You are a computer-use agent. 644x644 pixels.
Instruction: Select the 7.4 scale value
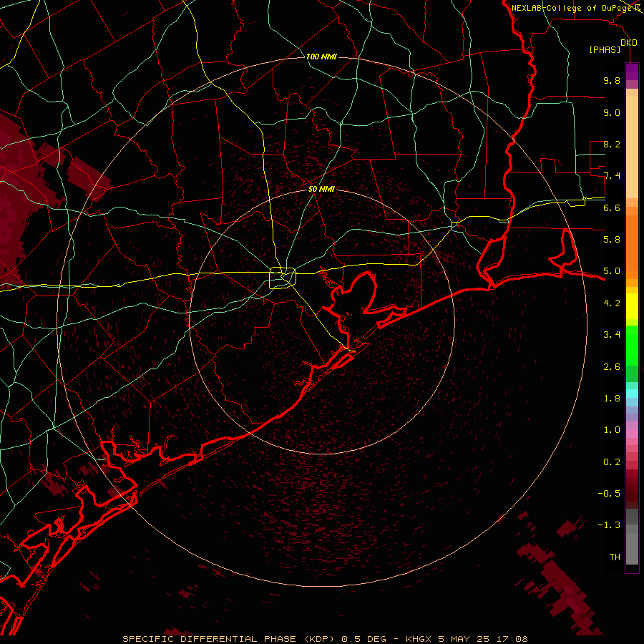(x=612, y=176)
